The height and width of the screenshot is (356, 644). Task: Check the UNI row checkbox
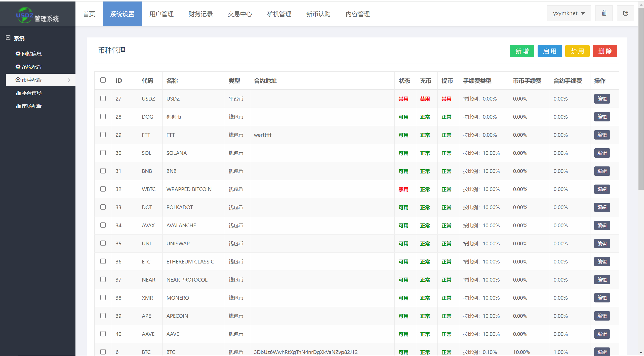tap(103, 243)
